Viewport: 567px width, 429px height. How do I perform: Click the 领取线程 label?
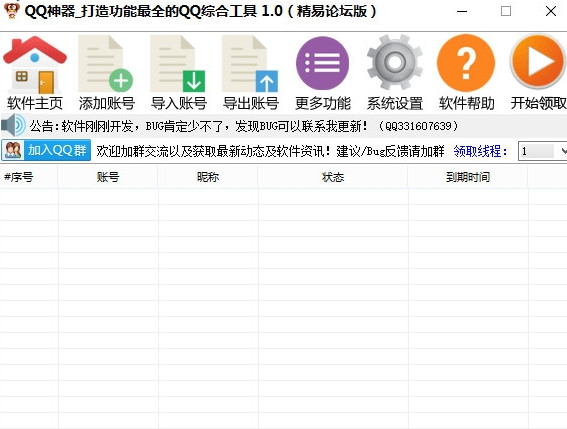pos(481,151)
